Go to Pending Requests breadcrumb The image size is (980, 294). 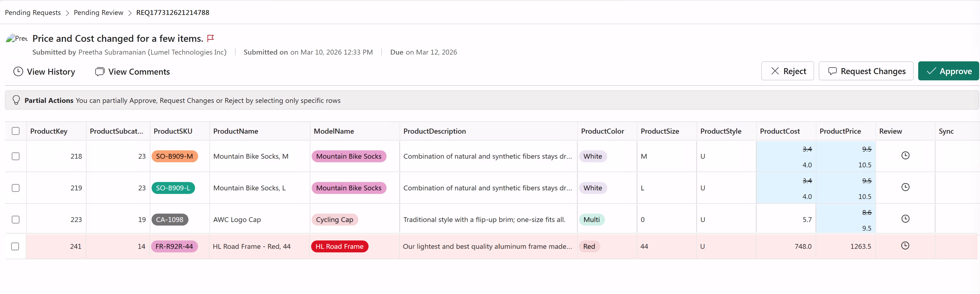point(33,12)
